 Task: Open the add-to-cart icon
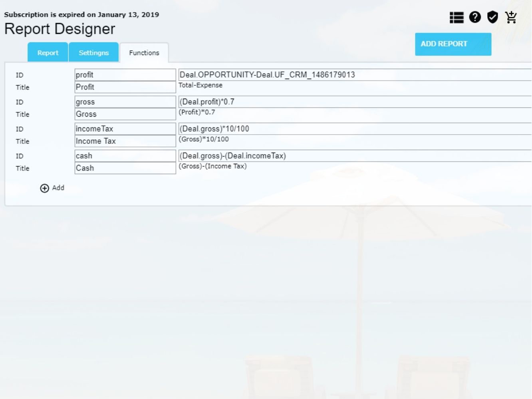(x=511, y=17)
